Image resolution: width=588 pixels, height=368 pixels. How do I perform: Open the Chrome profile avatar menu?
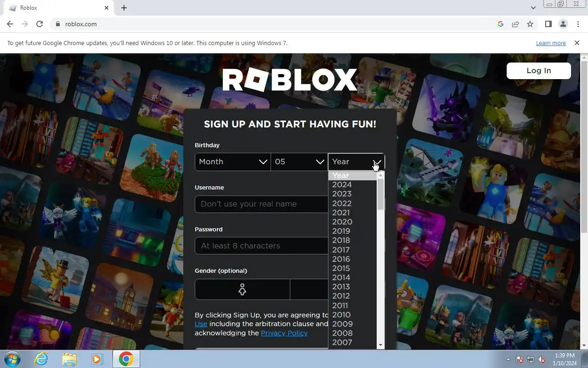[x=563, y=24]
